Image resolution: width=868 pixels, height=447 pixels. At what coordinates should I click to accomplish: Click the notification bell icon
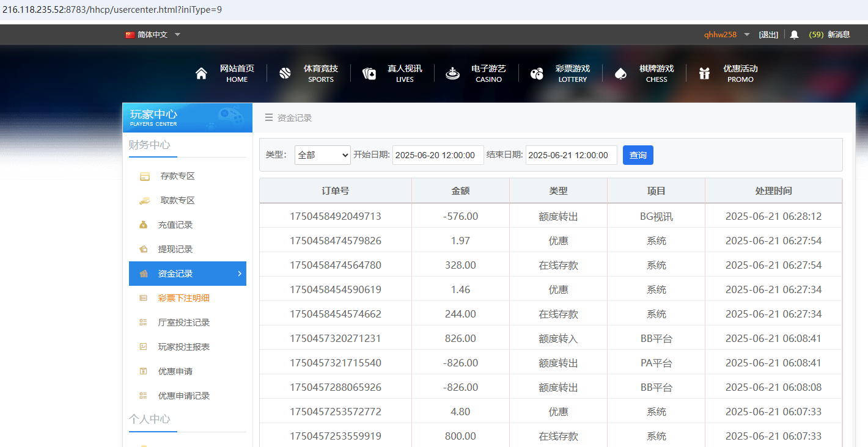(x=794, y=34)
